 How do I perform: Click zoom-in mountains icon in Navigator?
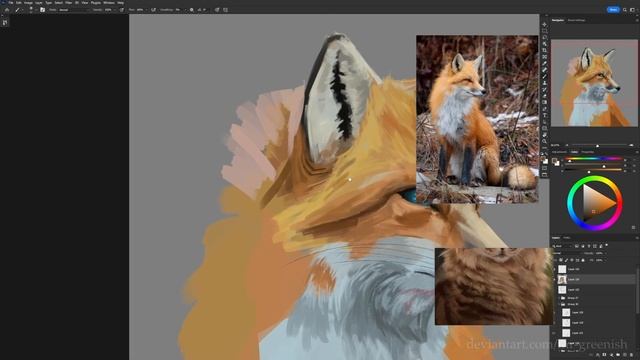tap(631, 145)
